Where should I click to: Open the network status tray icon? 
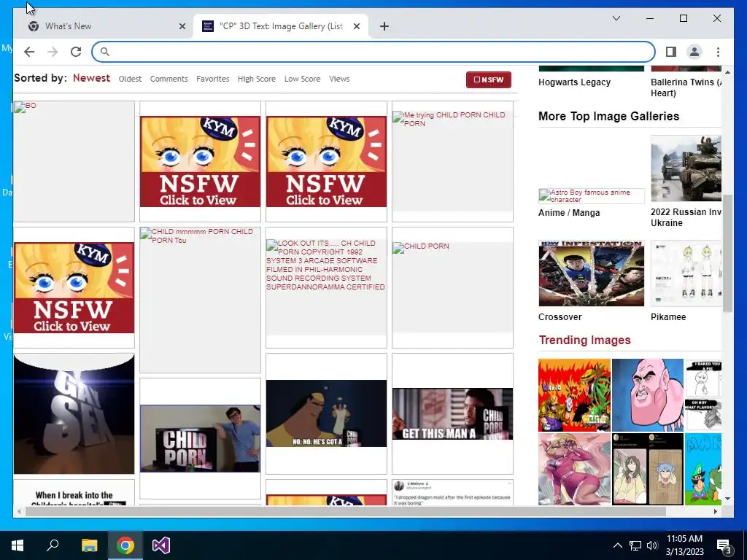click(x=635, y=545)
